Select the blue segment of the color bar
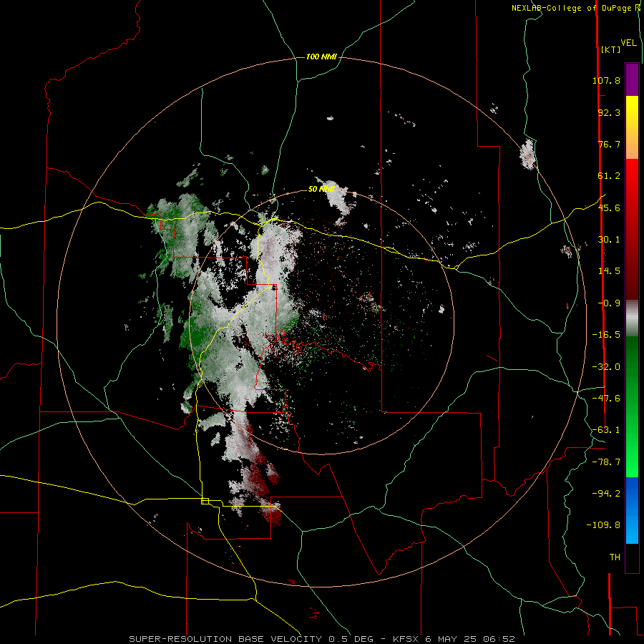Image resolution: width=644 pixels, height=644 pixels. [632, 510]
